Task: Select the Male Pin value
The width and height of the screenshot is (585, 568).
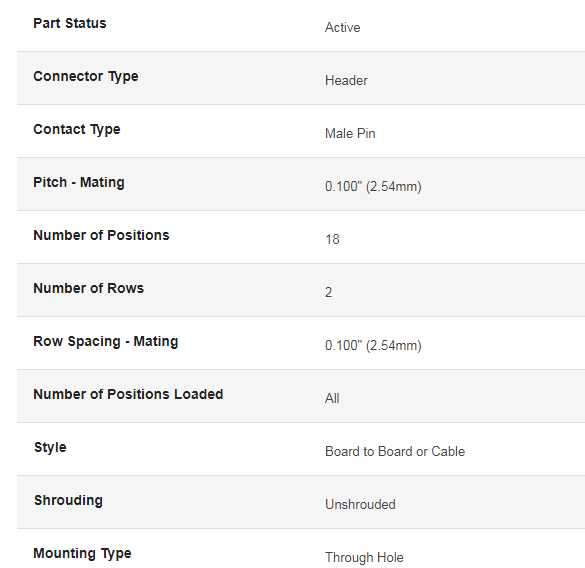Action: tap(350, 134)
